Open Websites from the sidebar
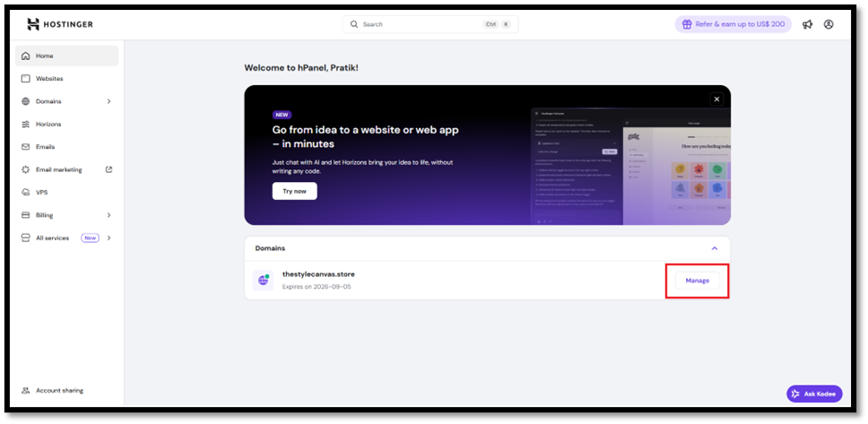Image resolution: width=868 pixels, height=424 pixels. click(49, 78)
